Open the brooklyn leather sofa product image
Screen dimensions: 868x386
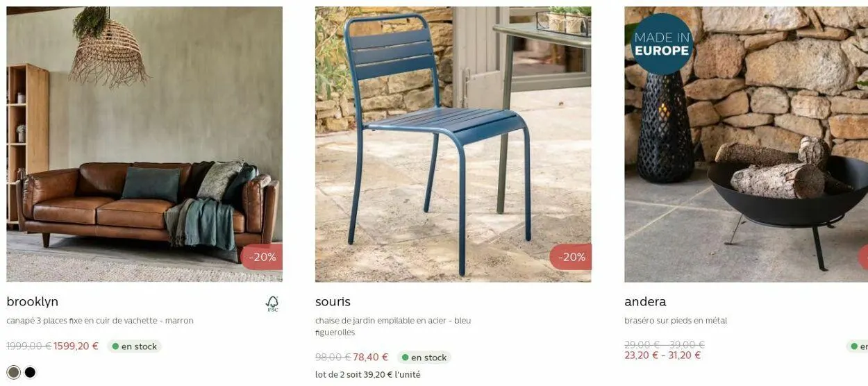point(144,144)
